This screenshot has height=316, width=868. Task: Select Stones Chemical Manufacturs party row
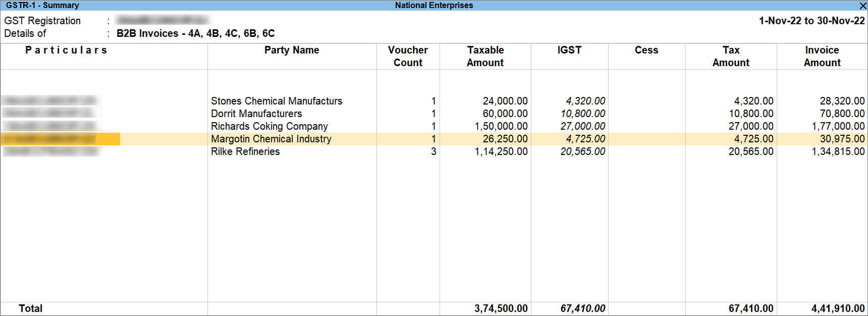(x=434, y=101)
